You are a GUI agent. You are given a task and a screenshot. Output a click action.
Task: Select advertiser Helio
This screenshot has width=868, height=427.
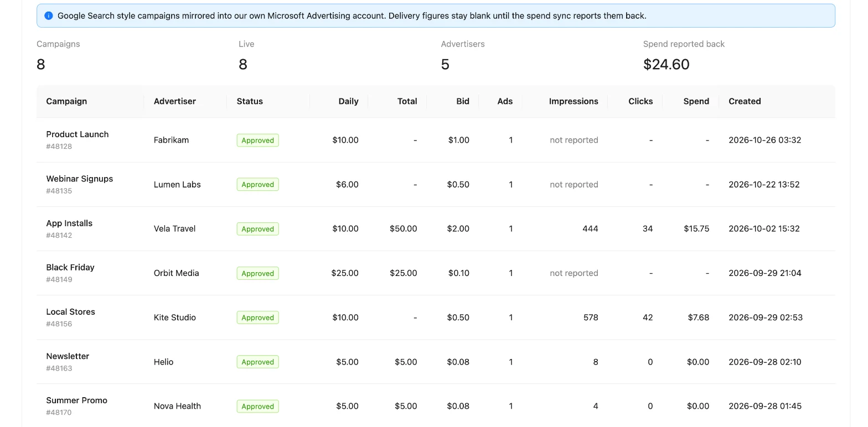pyautogui.click(x=163, y=362)
